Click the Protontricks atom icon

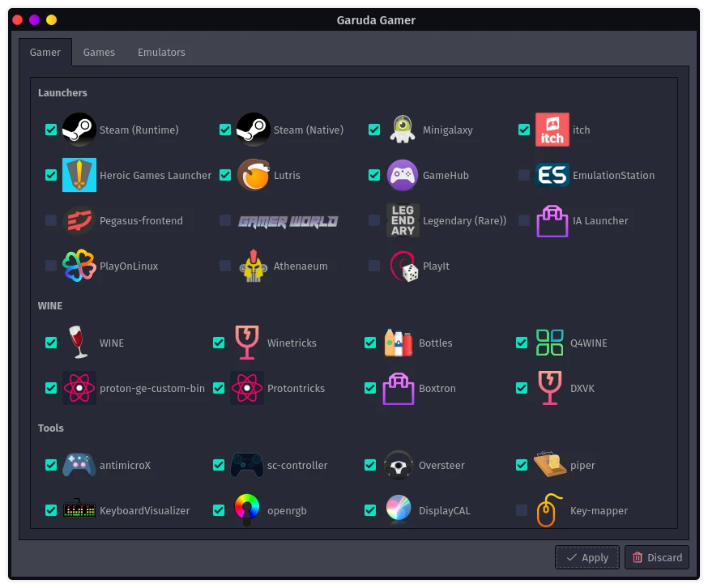pos(246,388)
